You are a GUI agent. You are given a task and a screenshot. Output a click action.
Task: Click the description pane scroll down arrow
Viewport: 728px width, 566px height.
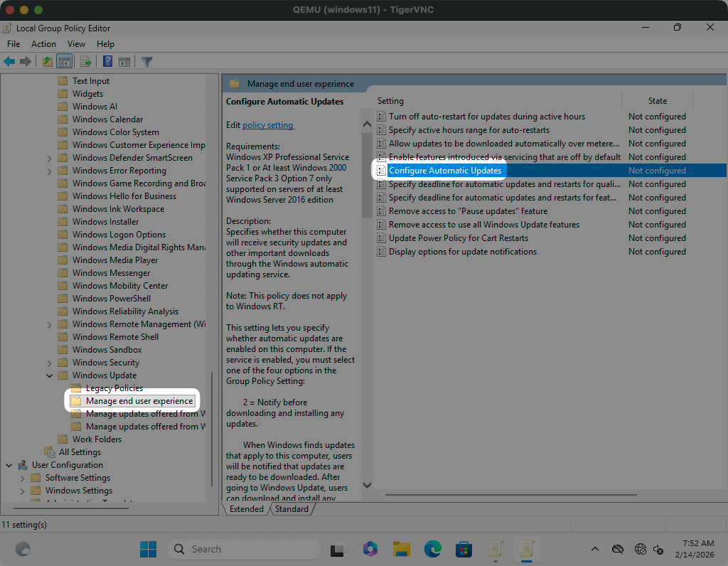tap(367, 485)
